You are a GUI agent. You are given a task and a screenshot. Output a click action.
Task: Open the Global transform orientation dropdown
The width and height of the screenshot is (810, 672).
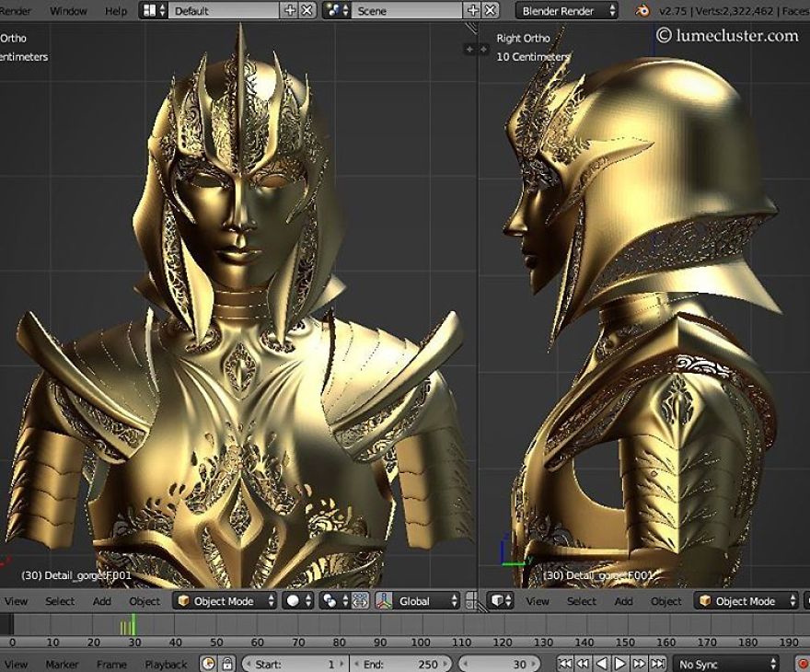point(421,600)
